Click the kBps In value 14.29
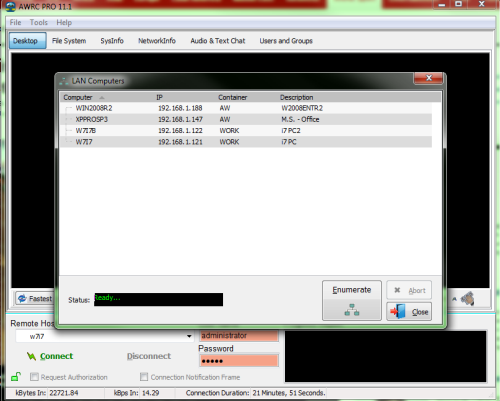 pos(150,393)
